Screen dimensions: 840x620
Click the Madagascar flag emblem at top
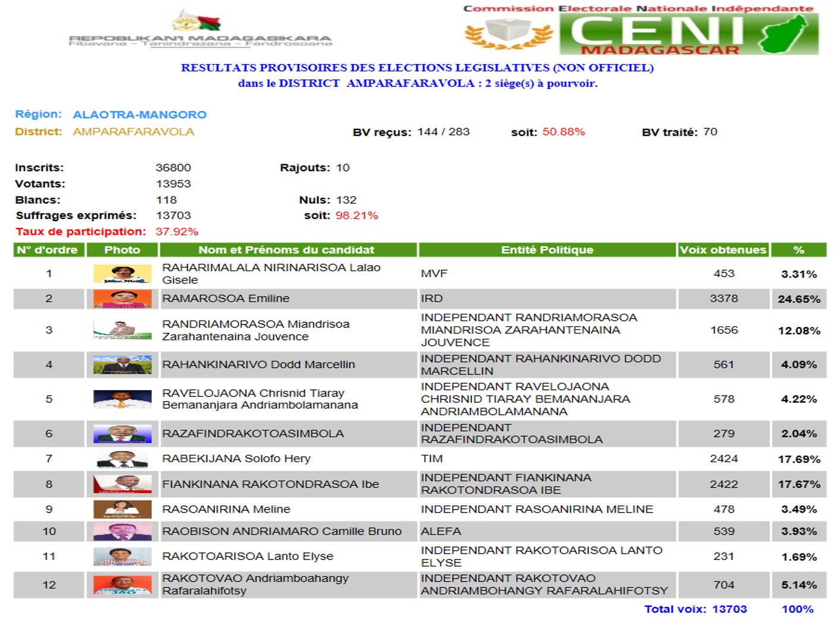point(196,21)
